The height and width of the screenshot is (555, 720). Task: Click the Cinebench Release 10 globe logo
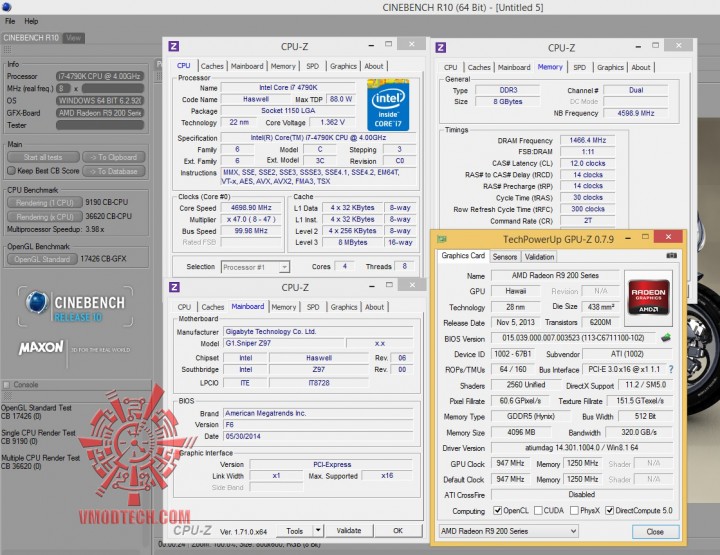(x=37, y=303)
